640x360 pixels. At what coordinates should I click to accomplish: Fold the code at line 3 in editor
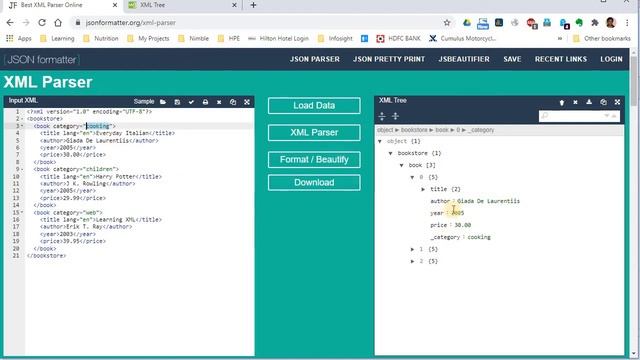pos(22,126)
